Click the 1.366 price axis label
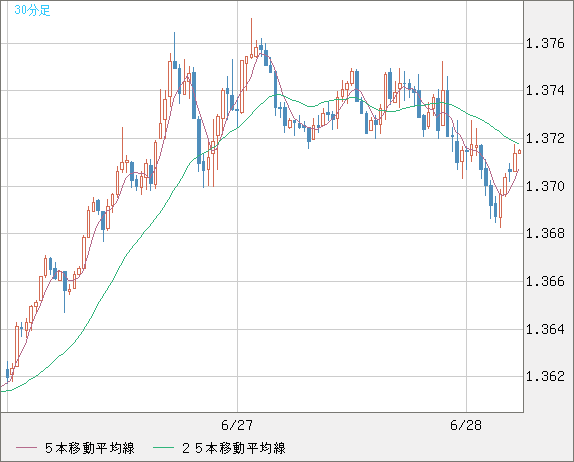The height and width of the screenshot is (462, 574). [x=545, y=281]
